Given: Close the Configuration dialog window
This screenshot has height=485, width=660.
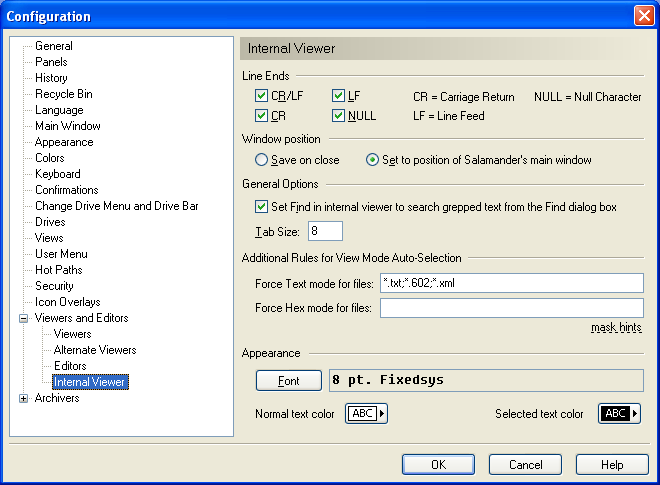Looking at the screenshot, I should 643,16.
